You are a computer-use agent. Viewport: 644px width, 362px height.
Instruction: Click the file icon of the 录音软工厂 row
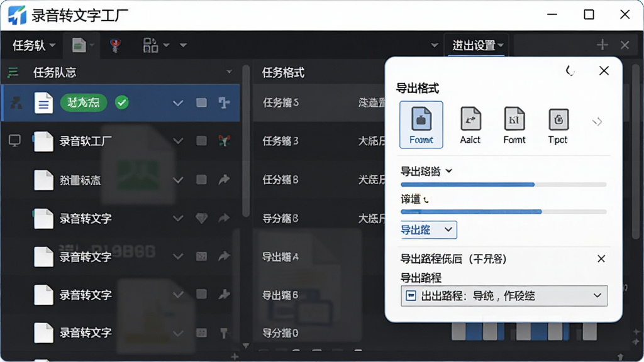[x=43, y=141]
